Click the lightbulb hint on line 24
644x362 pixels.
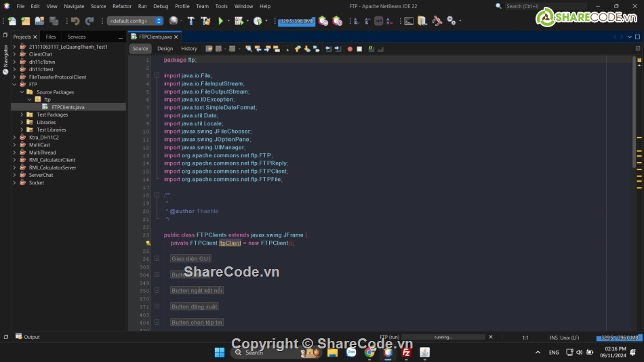click(x=148, y=243)
